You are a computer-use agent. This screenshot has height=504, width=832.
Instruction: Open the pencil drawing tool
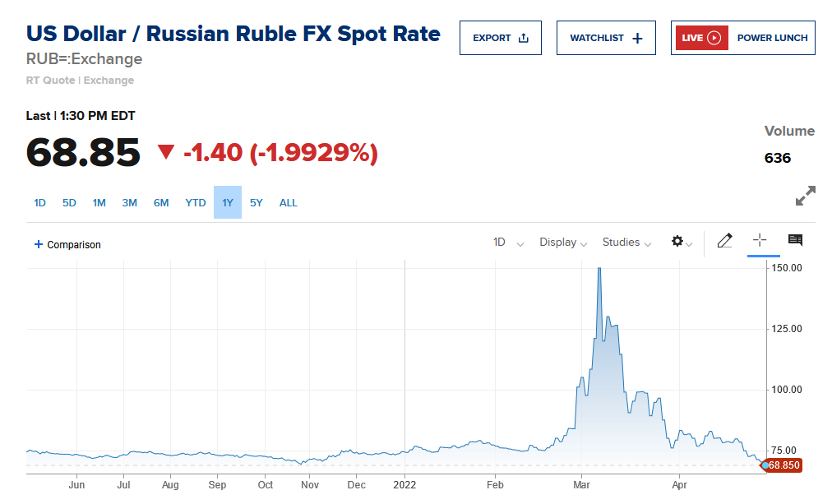pyautogui.click(x=724, y=241)
